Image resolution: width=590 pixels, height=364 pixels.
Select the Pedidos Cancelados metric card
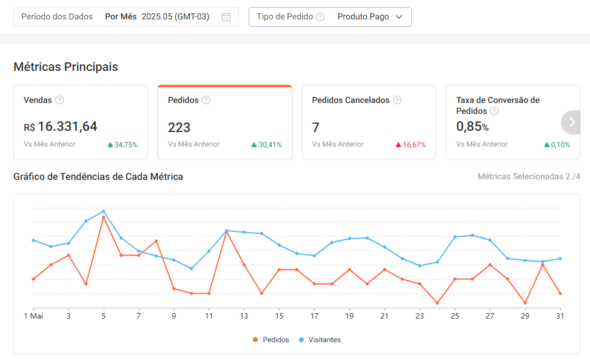tap(369, 123)
